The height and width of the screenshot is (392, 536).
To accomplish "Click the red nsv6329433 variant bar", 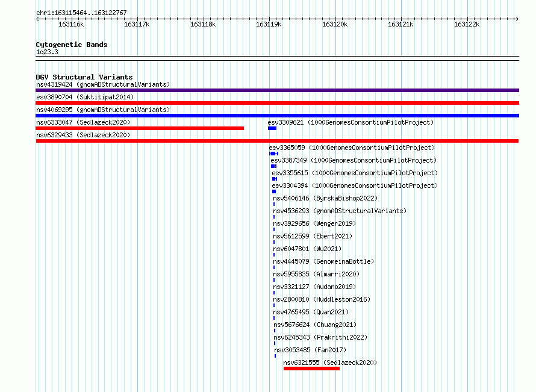I will (277, 141).
